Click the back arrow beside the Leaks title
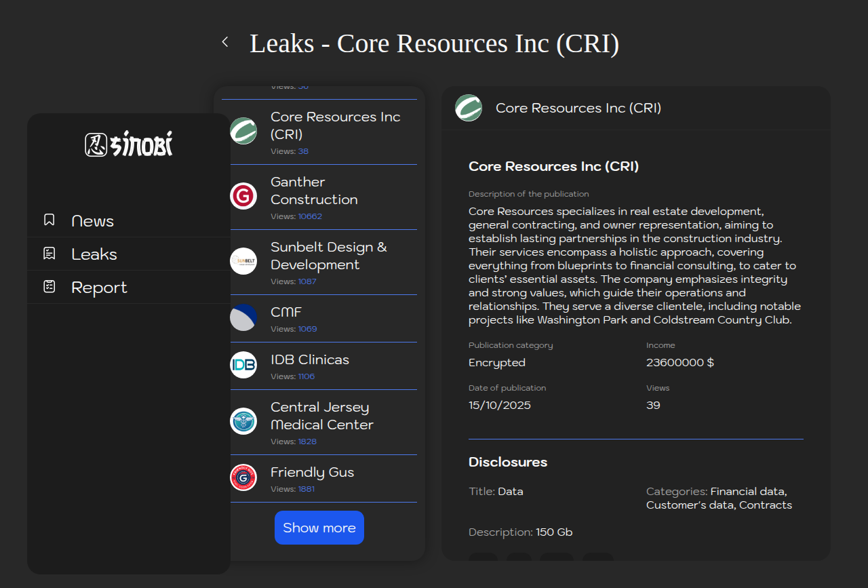This screenshot has width=868, height=588. [x=225, y=42]
